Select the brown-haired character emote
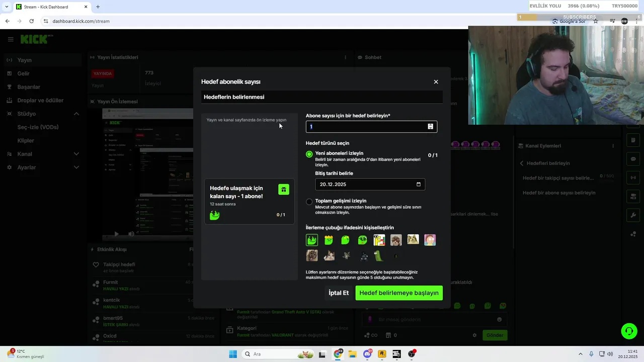This screenshot has width=644, height=362. (396, 240)
